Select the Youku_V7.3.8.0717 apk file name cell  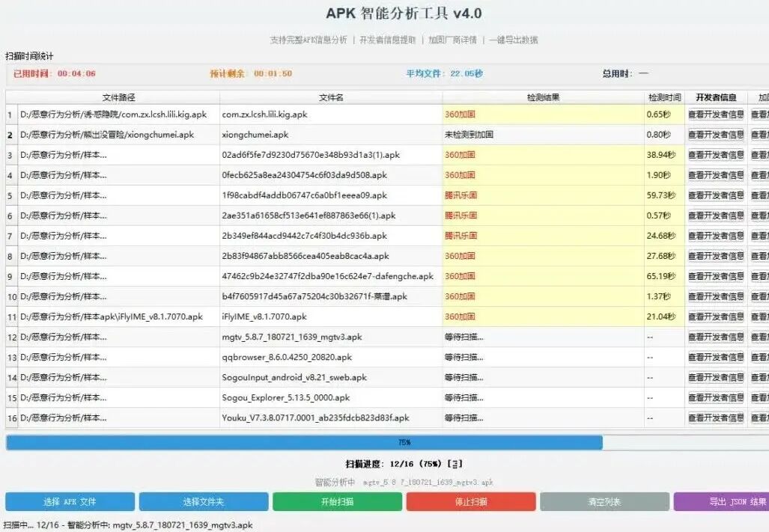331,418
